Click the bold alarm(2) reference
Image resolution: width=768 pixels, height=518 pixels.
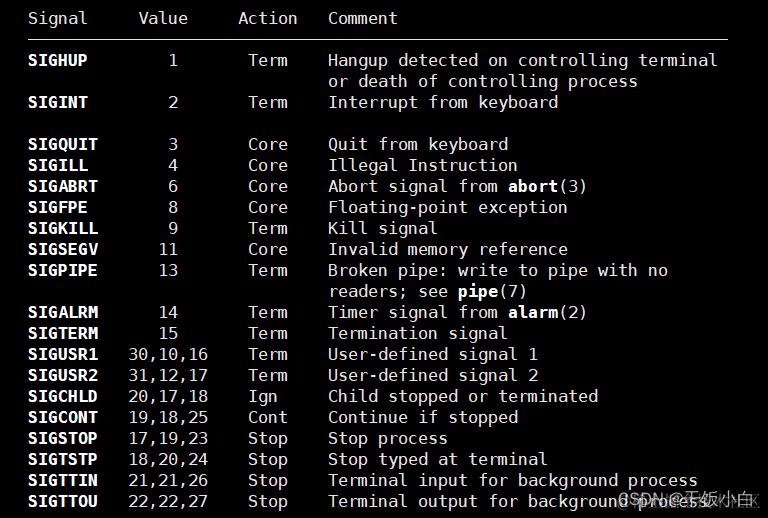pos(547,312)
